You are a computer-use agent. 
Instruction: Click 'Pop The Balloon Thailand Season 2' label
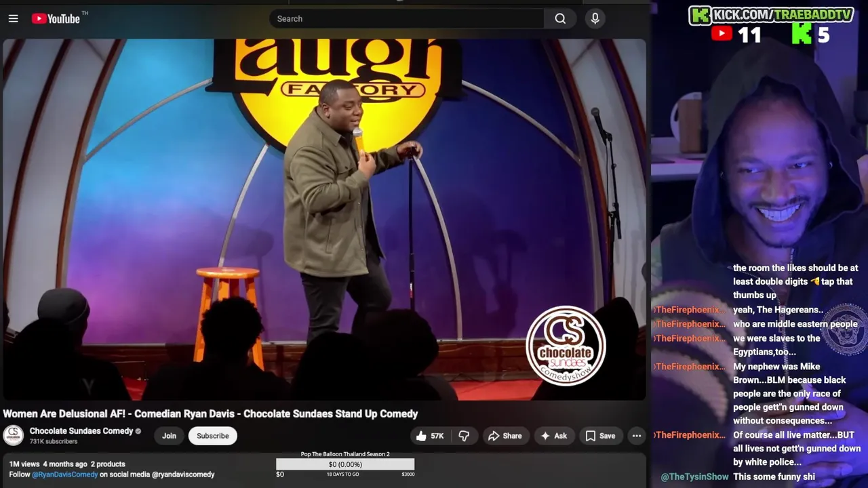point(345,454)
